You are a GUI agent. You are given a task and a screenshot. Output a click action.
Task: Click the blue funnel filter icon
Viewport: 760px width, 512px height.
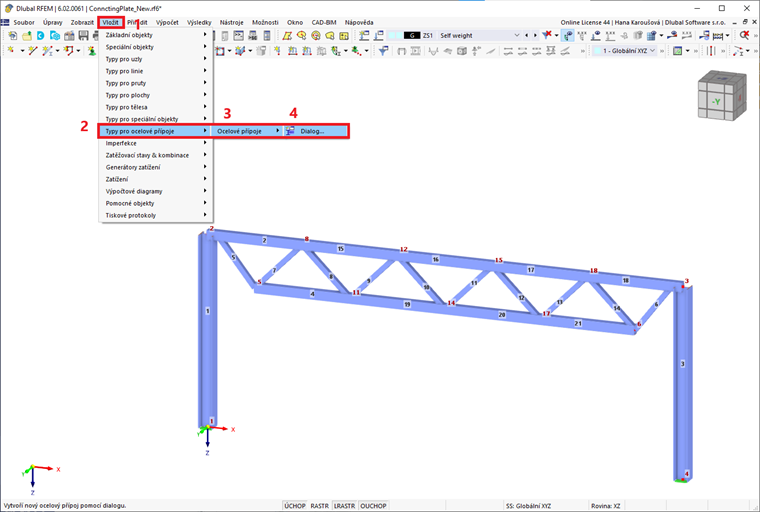(383, 50)
